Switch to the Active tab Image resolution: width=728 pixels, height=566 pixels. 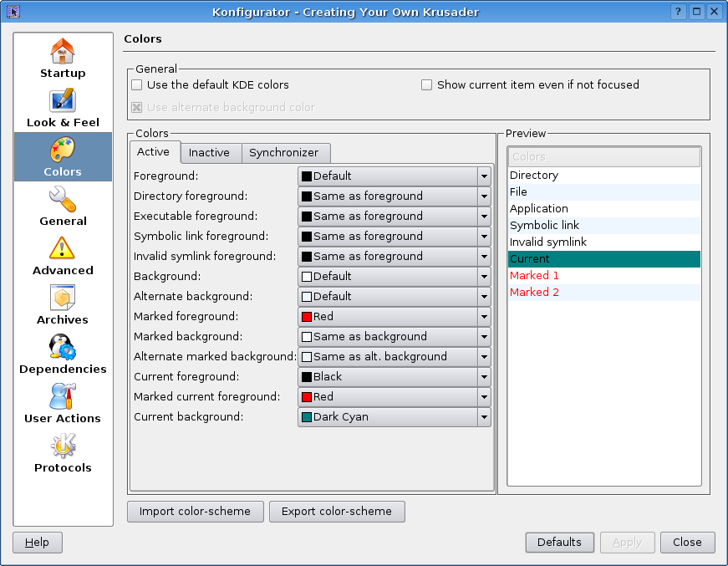(x=155, y=152)
